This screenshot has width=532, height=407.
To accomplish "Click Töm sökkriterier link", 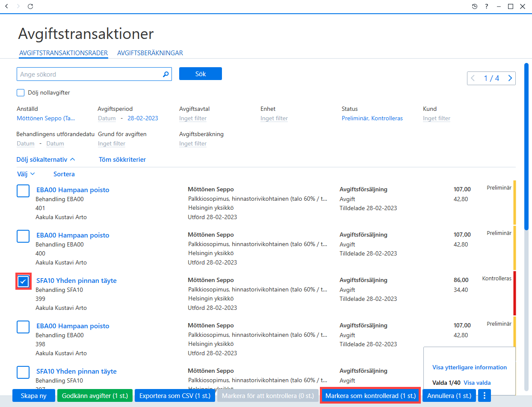I will (x=122, y=159).
